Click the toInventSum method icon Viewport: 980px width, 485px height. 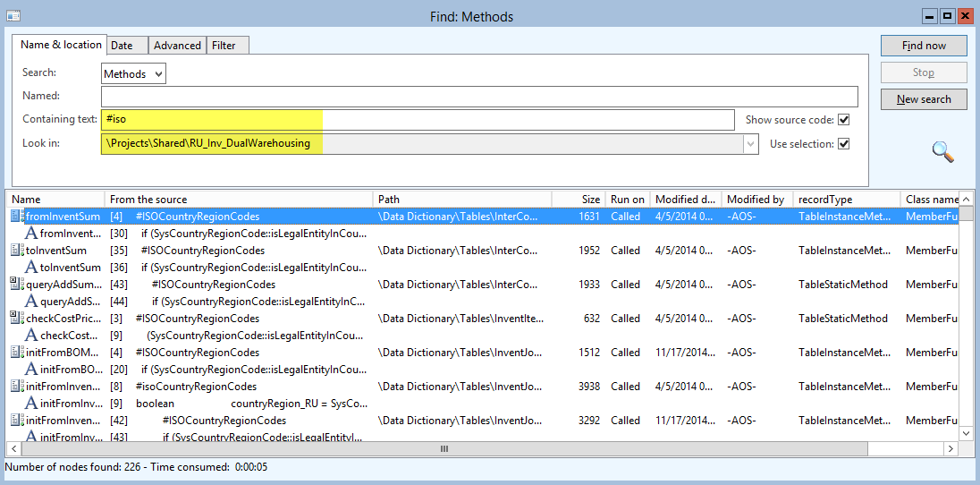(x=17, y=251)
